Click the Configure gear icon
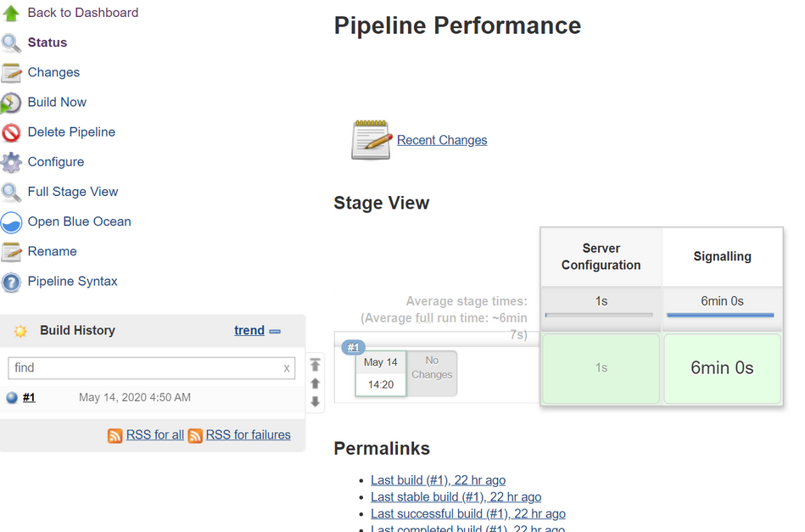Image resolution: width=805 pixels, height=532 pixels. click(11, 162)
